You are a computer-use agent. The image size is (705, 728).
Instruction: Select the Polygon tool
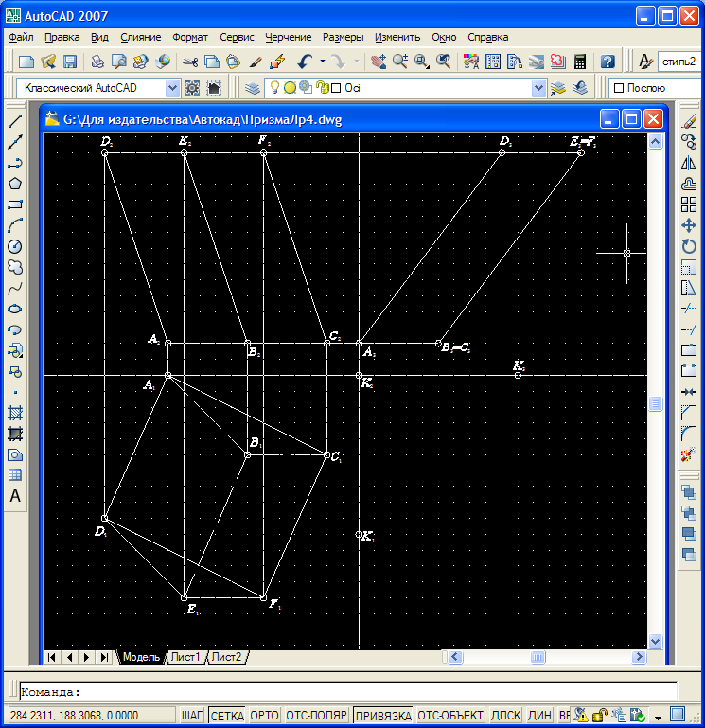pyautogui.click(x=15, y=184)
